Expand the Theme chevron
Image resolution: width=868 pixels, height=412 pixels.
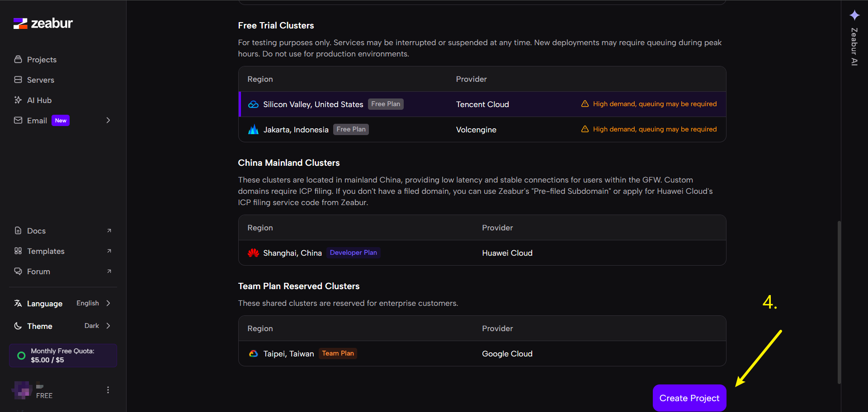pos(108,326)
